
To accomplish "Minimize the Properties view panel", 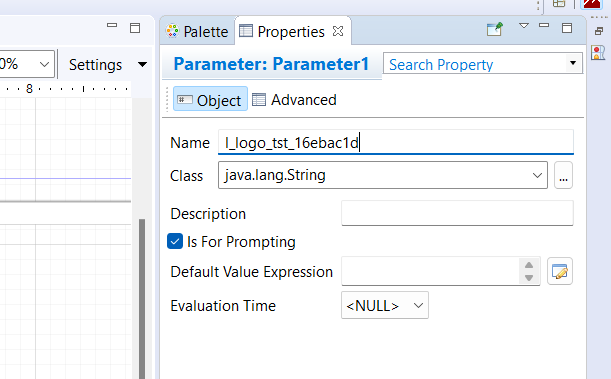I will click(544, 26).
